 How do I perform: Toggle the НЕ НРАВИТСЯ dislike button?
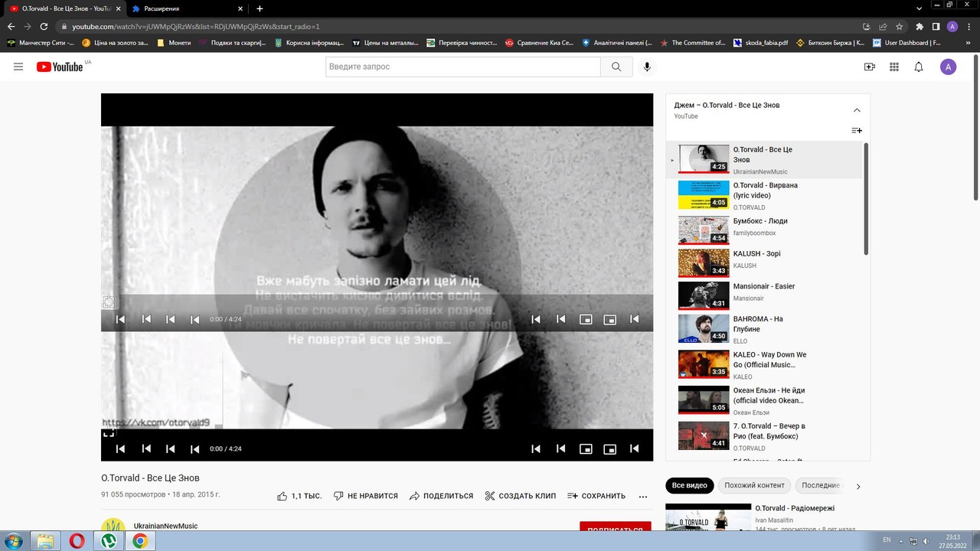[x=366, y=496]
